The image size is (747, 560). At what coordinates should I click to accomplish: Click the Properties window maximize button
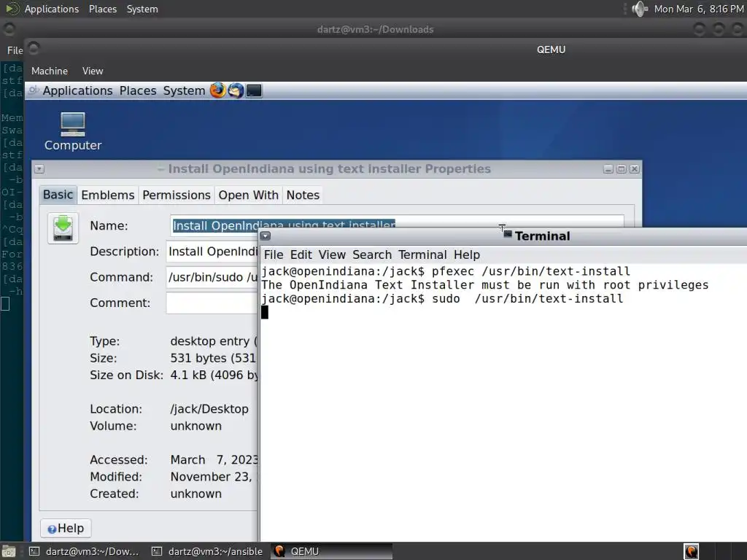point(622,169)
